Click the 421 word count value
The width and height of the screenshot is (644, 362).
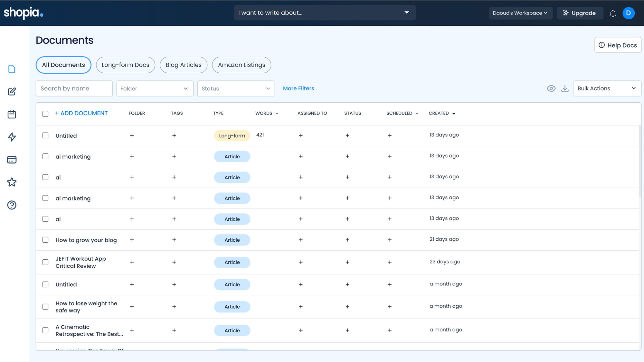tap(260, 135)
